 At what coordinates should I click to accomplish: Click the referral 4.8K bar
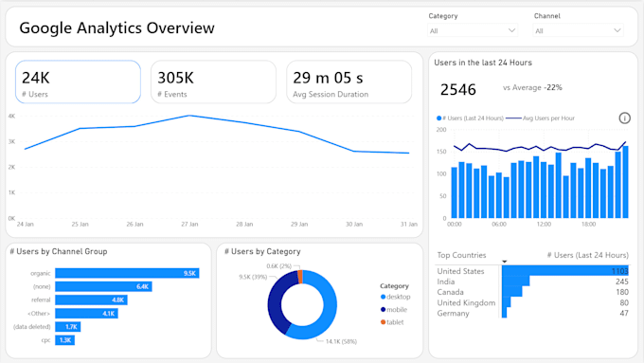91,299
